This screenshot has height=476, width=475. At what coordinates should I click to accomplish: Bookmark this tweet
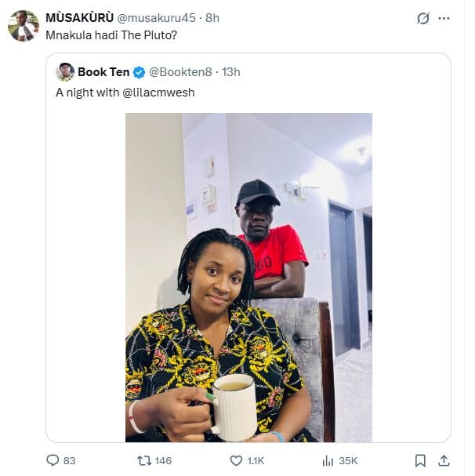pyautogui.click(x=420, y=460)
